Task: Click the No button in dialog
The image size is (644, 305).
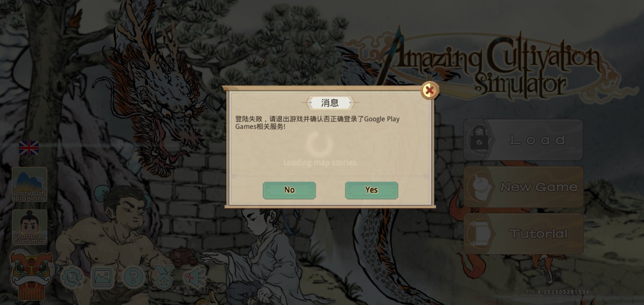Action: click(x=289, y=190)
